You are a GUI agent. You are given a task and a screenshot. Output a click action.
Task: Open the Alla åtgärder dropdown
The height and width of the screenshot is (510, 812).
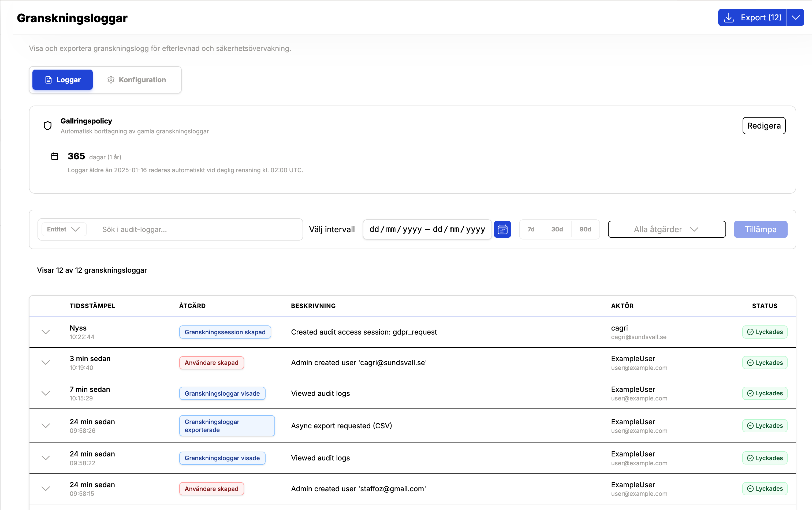666,230
